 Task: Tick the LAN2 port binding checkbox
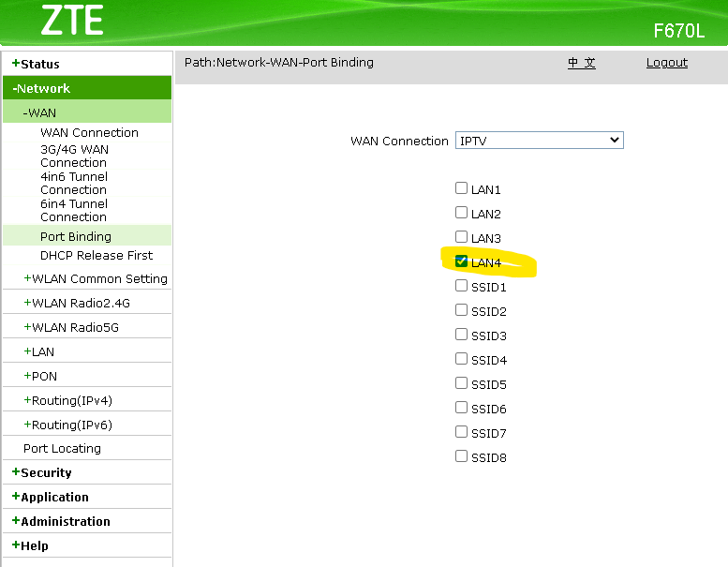[x=461, y=213]
